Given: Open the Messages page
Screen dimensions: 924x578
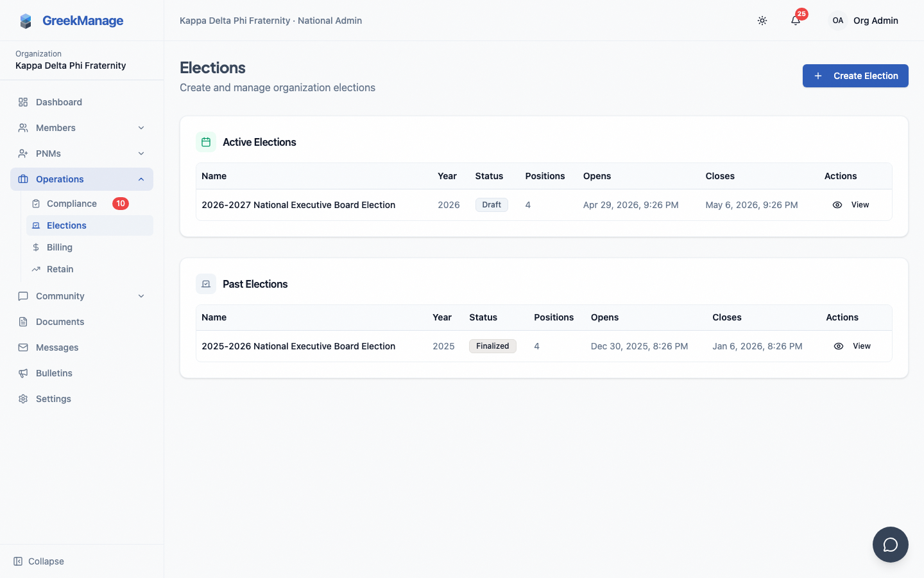Looking at the screenshot, I should [x=81, y=347].
